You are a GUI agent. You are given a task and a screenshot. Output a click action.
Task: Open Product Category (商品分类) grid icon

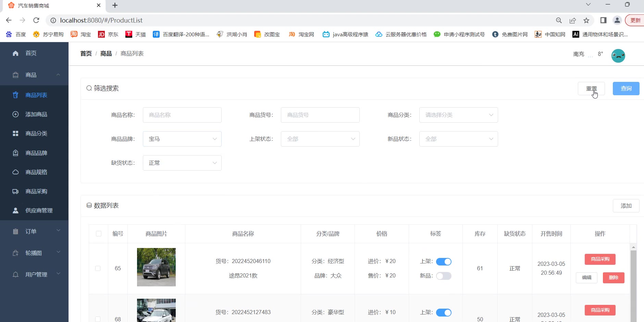coord(15,134)
